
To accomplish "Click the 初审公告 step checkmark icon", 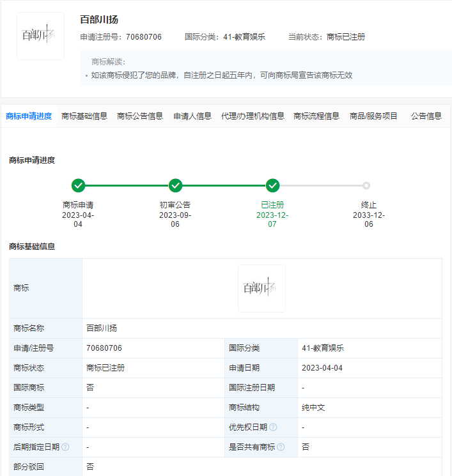I will coord(175,185).
